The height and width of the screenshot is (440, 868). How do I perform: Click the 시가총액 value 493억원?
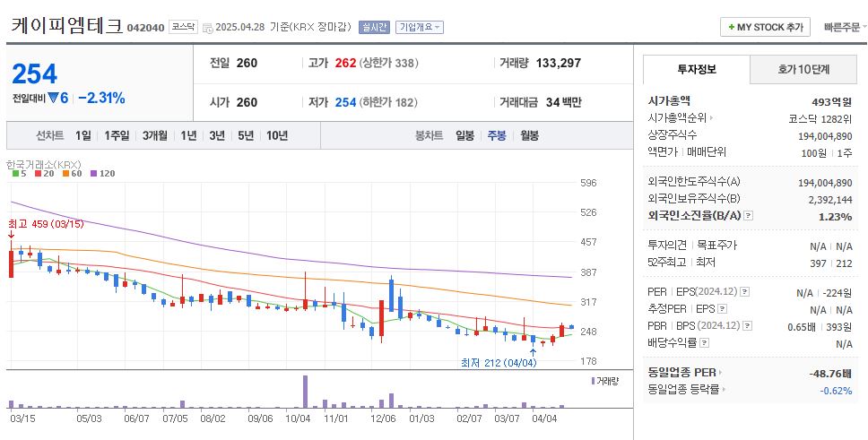(x=831, y=102)
